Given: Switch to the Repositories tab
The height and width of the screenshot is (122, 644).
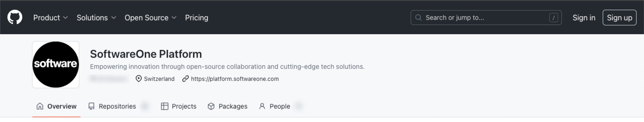Looking at the screenshot, I should tap(117, 106).
